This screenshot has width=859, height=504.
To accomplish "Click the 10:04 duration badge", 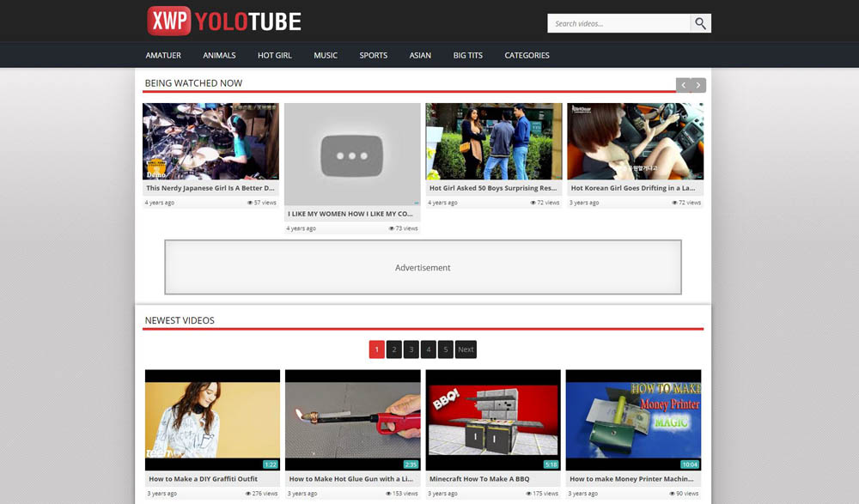I will click(690, 465).
